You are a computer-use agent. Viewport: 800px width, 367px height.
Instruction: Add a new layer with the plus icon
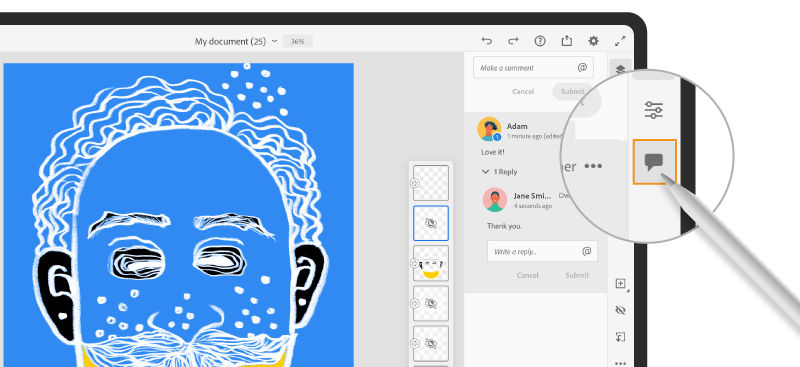[620, 284]
